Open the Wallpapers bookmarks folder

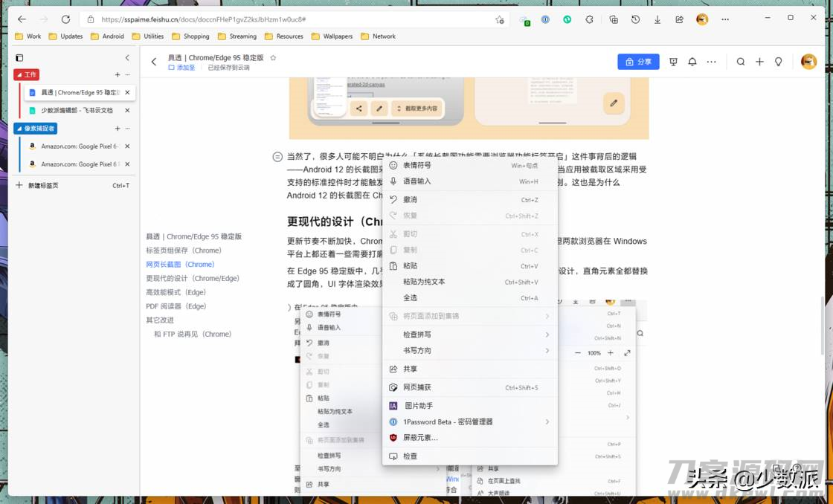[x=332, y=36]
